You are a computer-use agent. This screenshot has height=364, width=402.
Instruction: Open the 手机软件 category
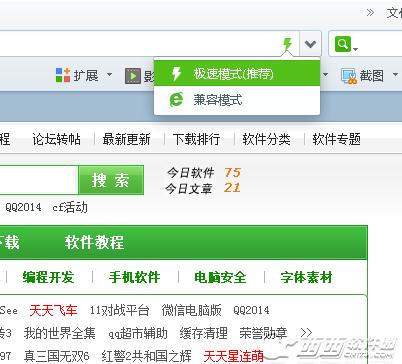pos(134,277)
